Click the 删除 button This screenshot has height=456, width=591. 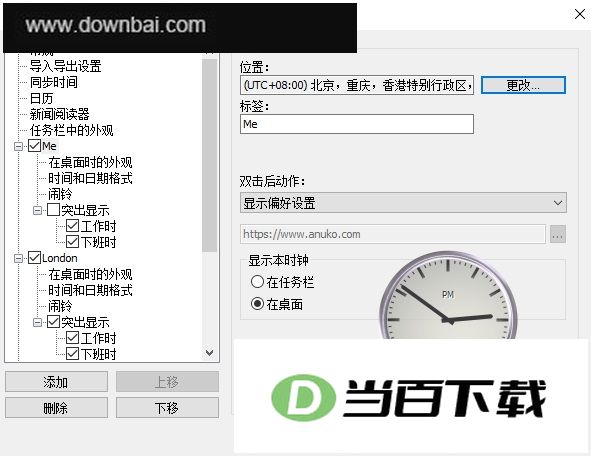(x=56, y=407)
